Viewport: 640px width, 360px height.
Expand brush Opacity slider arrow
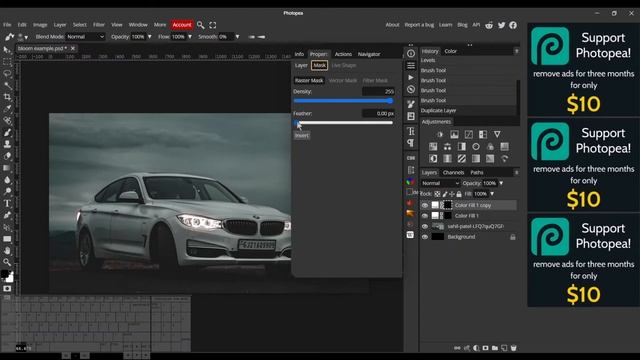coord(149,37)
